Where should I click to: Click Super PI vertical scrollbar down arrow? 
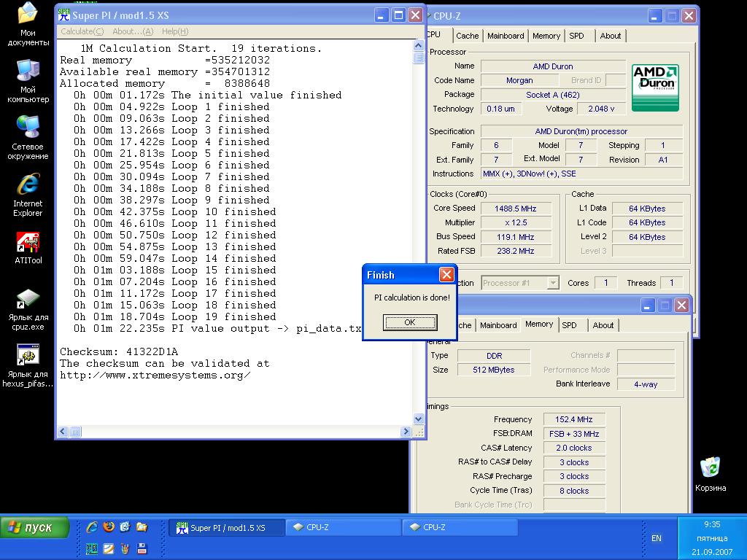point(418,419)
